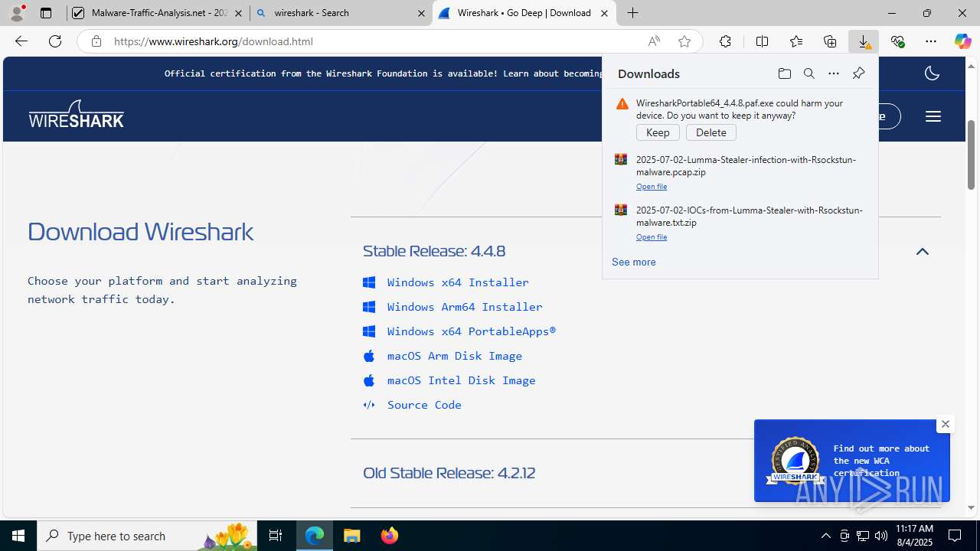
Task: Open browser Extensions icon
Action: [725, 41]
